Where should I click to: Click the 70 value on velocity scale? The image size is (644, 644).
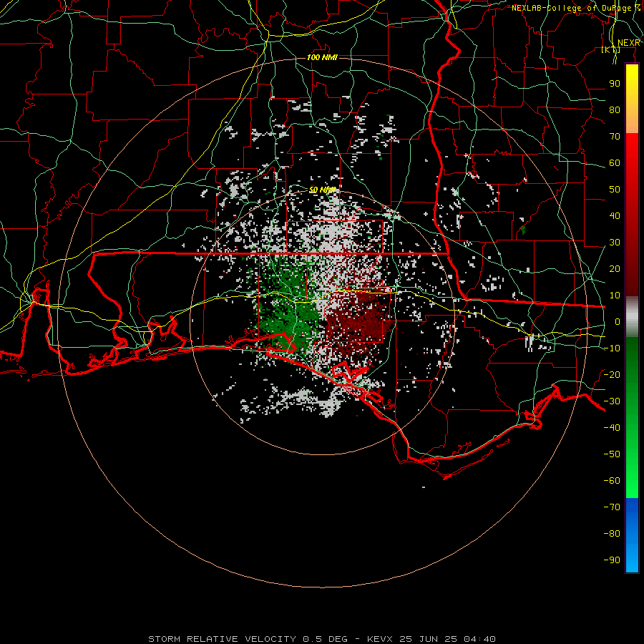(615, 137)
